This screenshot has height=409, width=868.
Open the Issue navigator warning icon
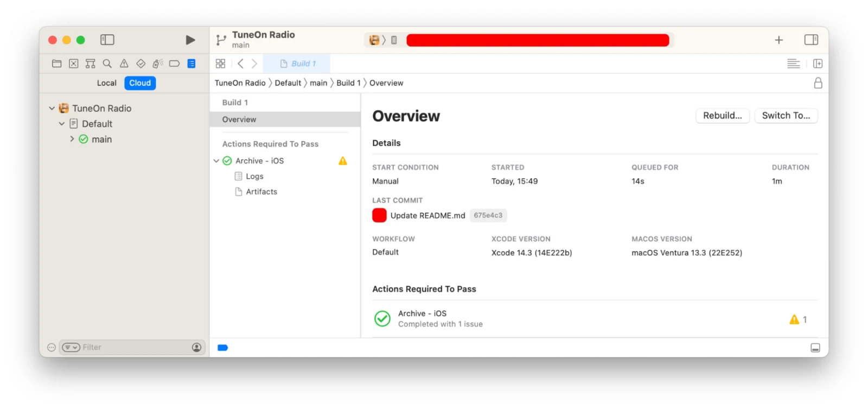pos(124,64)
